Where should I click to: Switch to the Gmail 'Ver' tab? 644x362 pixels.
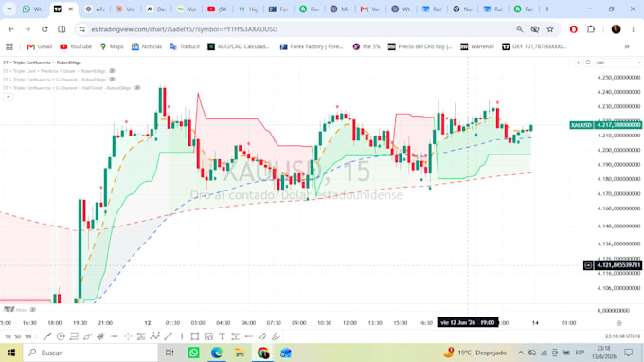pyautogui.click(x=369, y=9)
